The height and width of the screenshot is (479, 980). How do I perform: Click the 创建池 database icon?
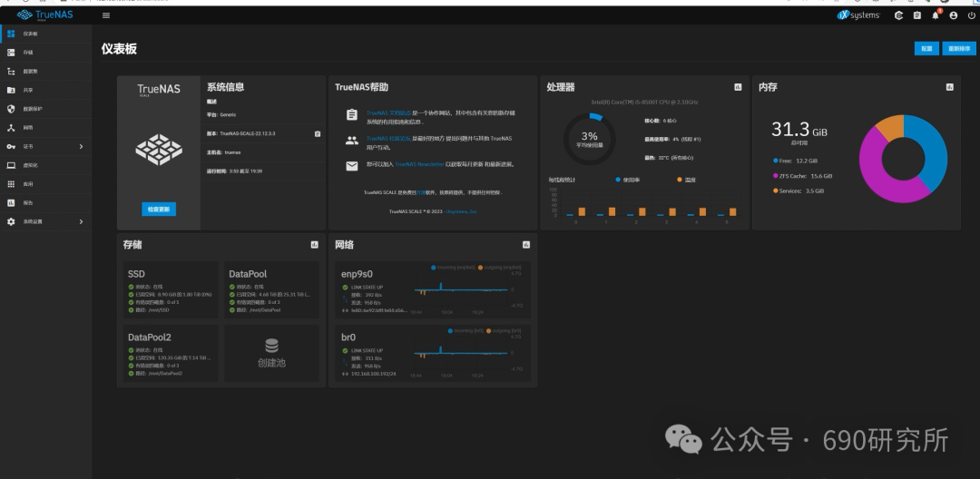pos(272,346)
